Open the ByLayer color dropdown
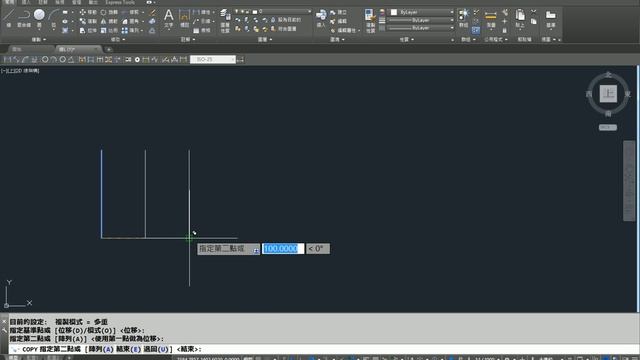Screen dimensions: 640x360 [422, 12]
